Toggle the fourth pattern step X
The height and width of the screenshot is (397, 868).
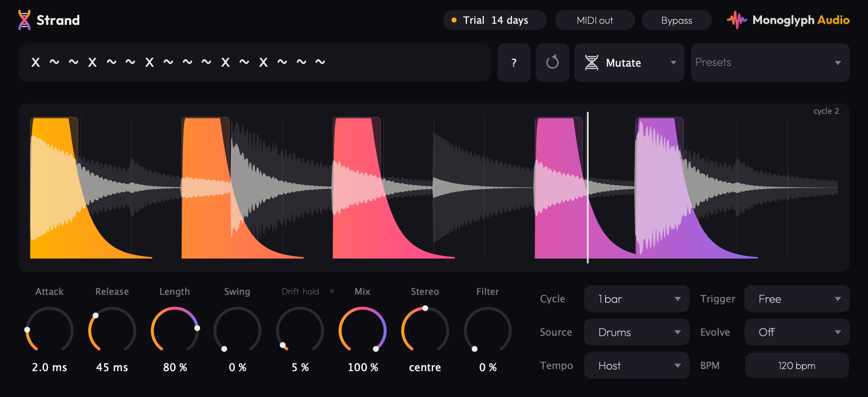coord(92,63)
